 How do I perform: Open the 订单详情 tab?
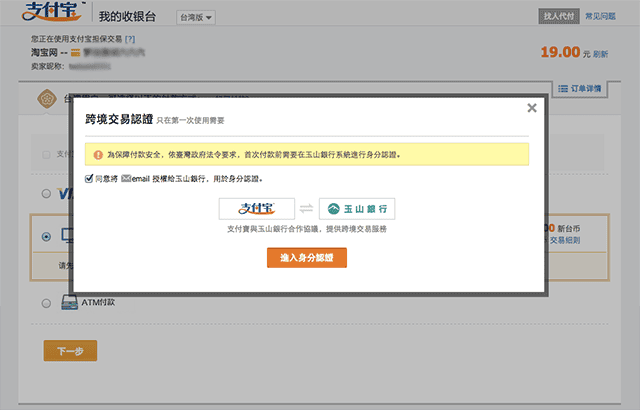point(580,89)
